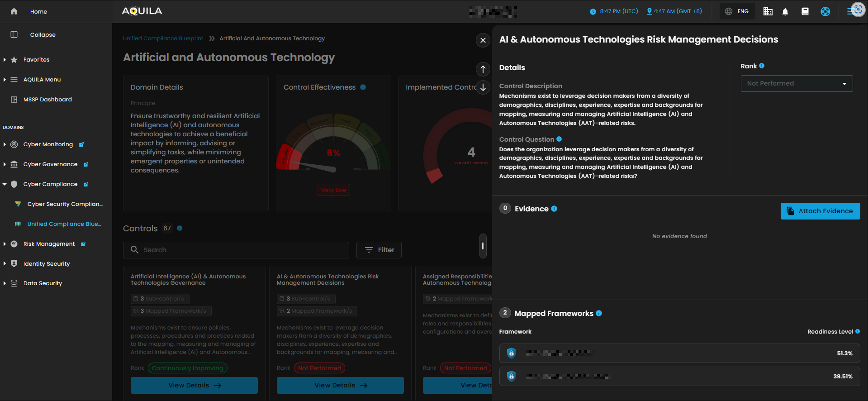Click the scroll down arrow button
The height and width of the screenshot is (401, 868).
483,87
